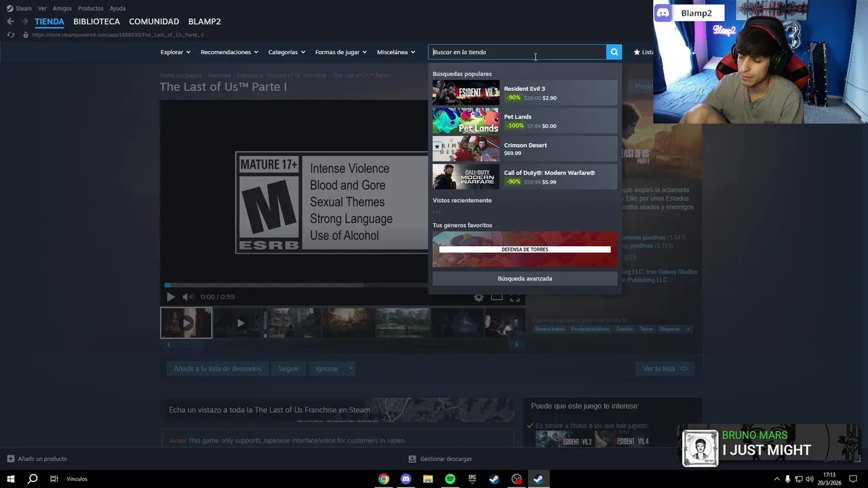The height and width of the screenshot is (488, 868).
Task: Click the Steam logo menu
Action: tap(19, 8)
